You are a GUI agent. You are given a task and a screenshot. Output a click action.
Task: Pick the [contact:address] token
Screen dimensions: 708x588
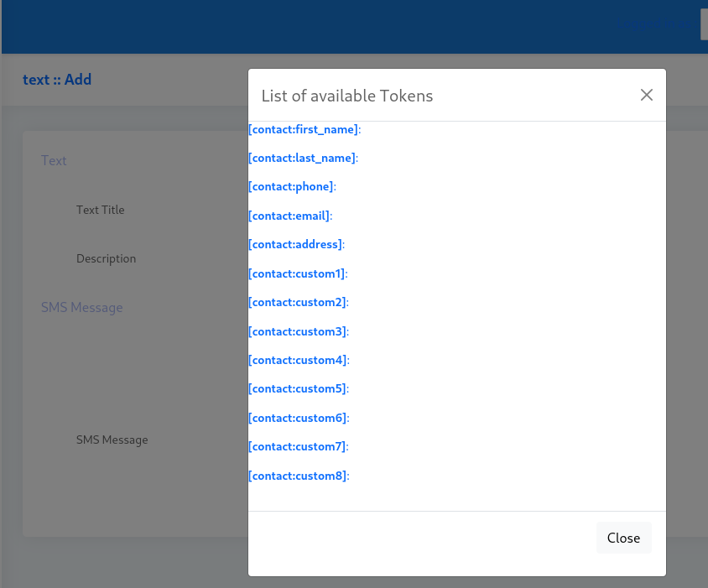coord(296,244)
